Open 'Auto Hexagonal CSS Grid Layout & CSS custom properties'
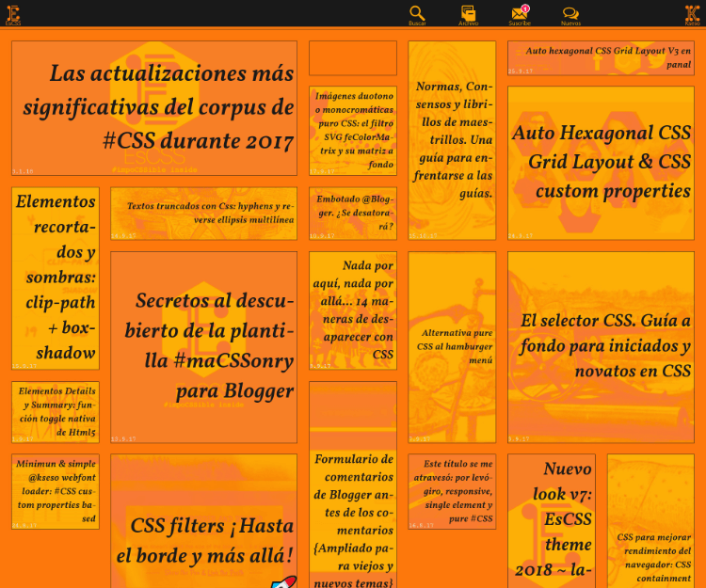The image size is (706, 588). tap(601, 162)
